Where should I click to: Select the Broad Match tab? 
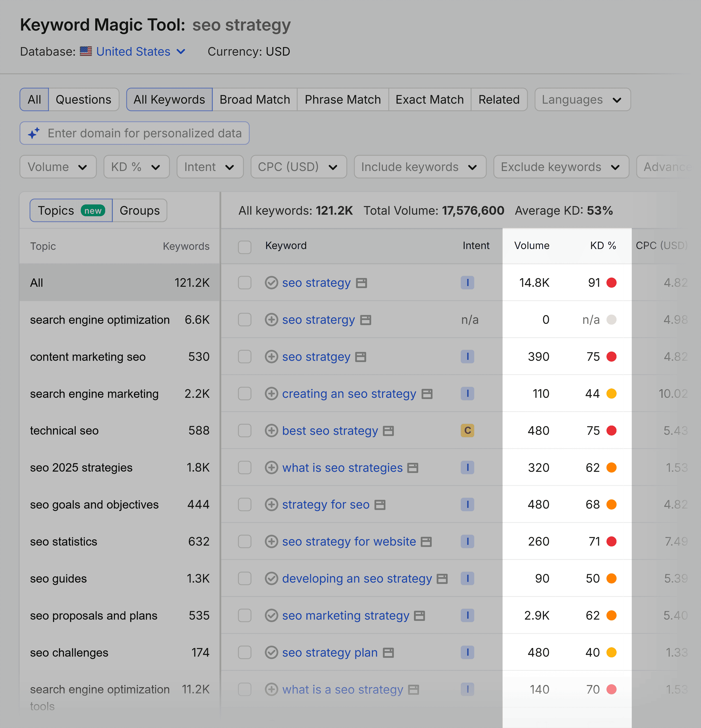[255, 100]
